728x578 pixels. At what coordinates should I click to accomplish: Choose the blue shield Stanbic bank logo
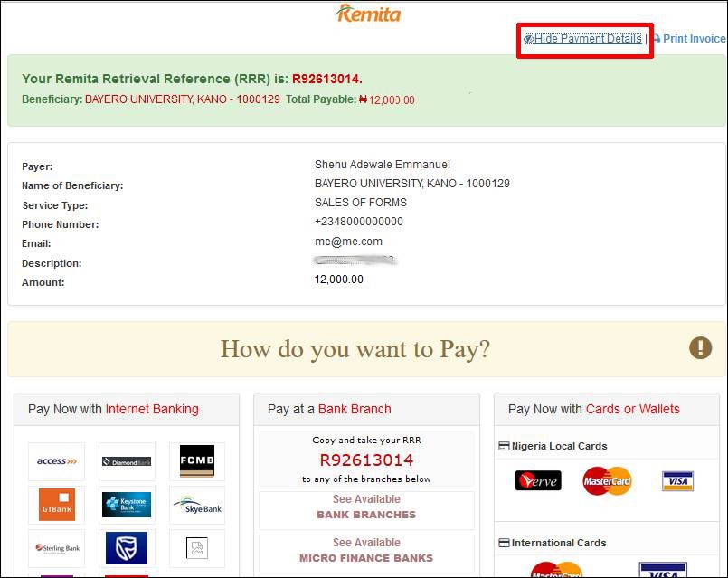(127, 548)
